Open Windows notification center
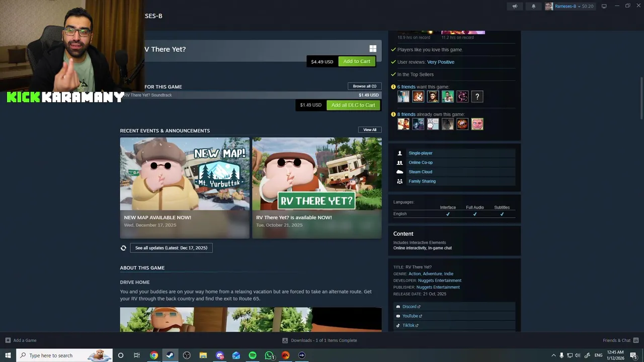 pos(633,355)
